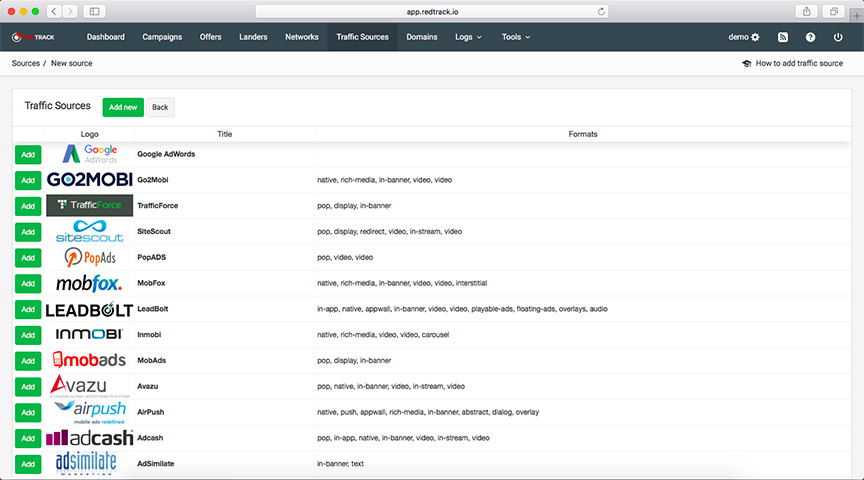Click the Google AdWords title text
Viewport: 864px width, 480px height.
[x=166, y=154]
